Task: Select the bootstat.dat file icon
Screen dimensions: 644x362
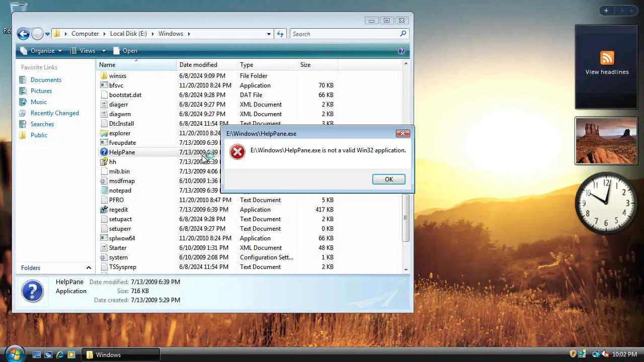Action: click(104, 95)
